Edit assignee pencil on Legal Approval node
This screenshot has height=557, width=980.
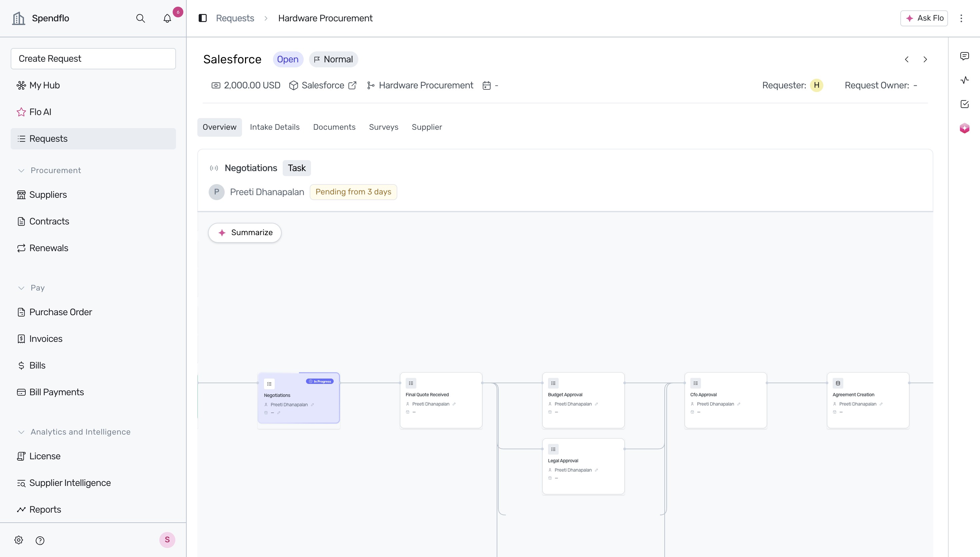pos(596,470)
